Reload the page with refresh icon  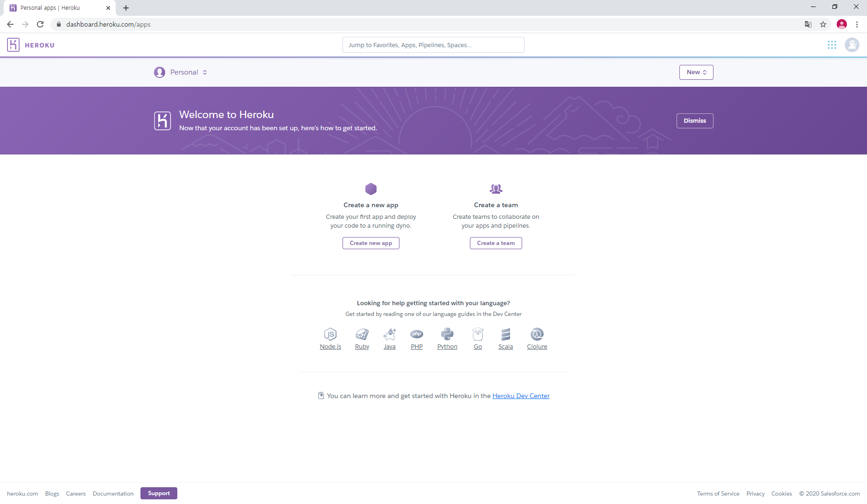40,24
